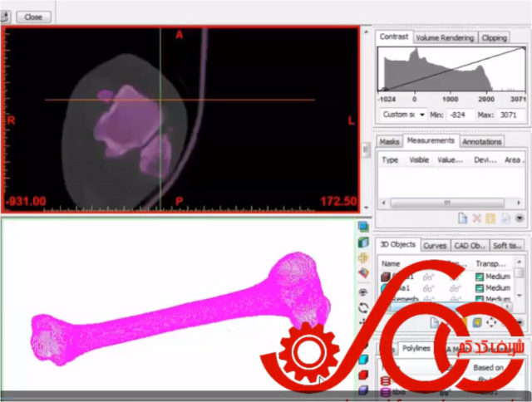Select the Contrast tab
This screenshot has width=532, height=402.
[394, 37]
